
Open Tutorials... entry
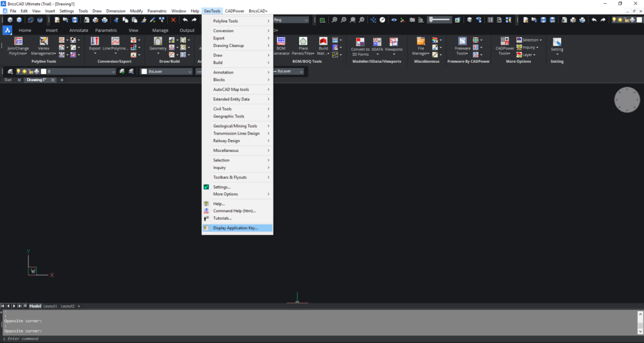click(237, 218)
